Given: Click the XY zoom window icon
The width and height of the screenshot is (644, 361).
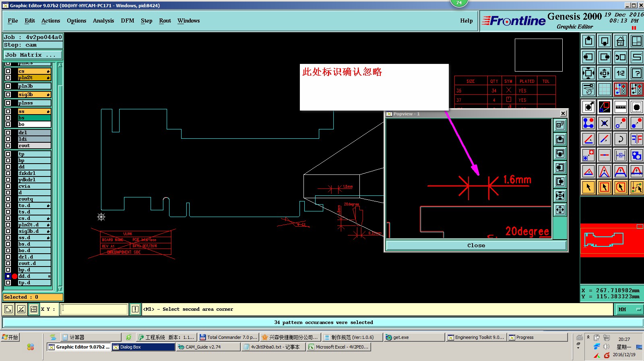Looking at the screenshot, I should 637,41.
